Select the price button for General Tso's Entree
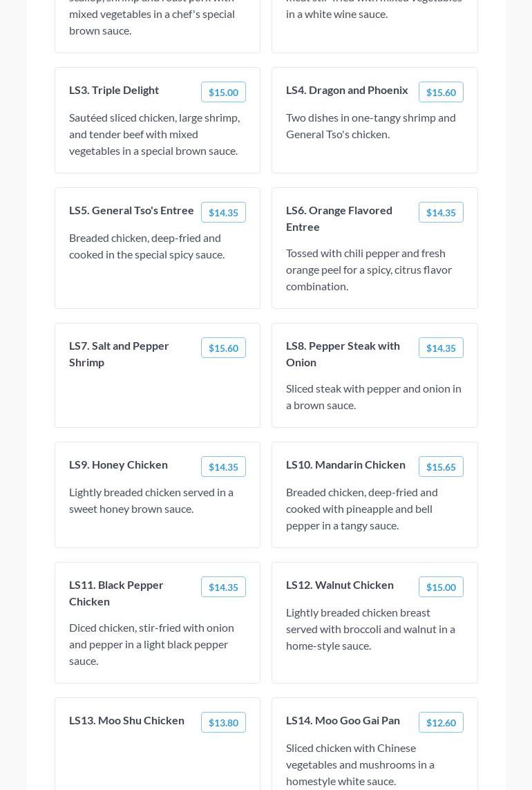 pos(223,212)
